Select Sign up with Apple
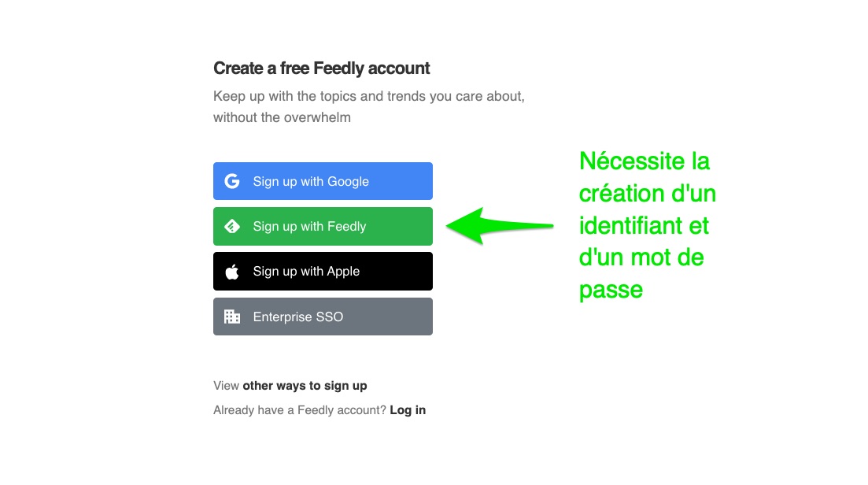 point(323,272)
